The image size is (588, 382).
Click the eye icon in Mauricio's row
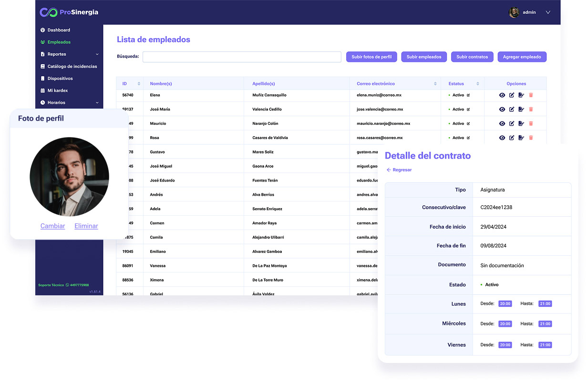(x=502, y=124)
